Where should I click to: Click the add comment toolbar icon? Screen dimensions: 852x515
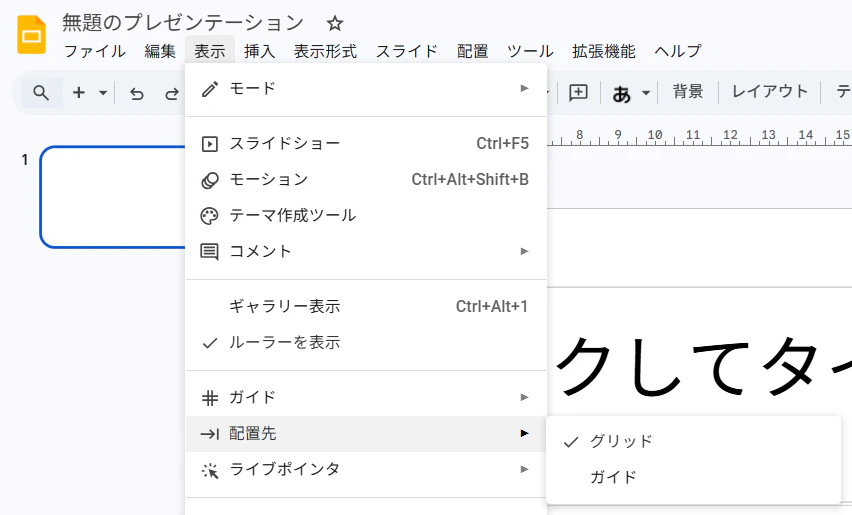click(x=578, y=92)
